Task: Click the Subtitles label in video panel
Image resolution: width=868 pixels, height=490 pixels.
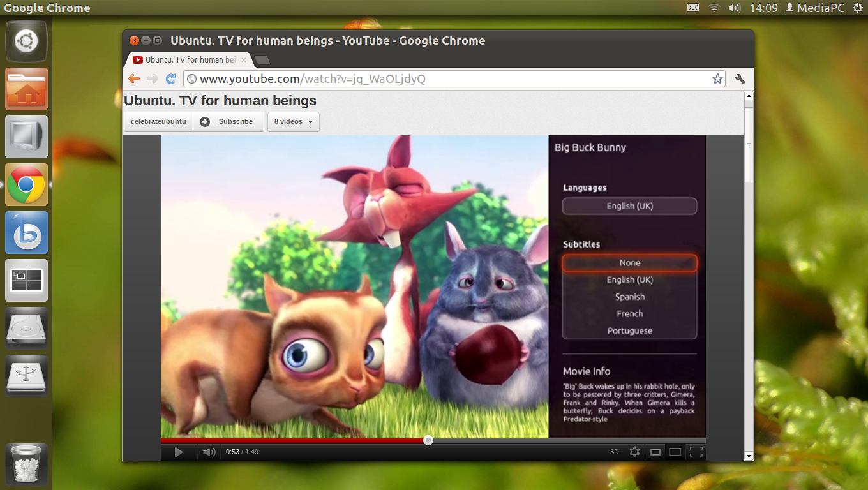Action: coord(581,244)
